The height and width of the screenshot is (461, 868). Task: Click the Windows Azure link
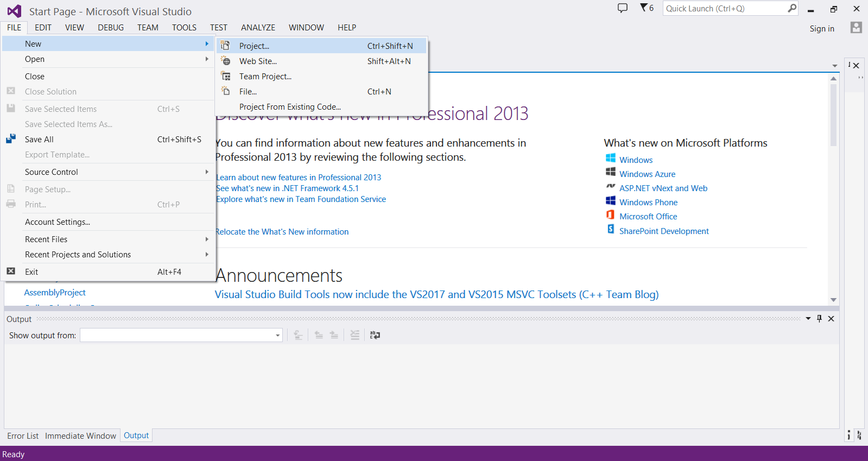click(647, 174)
